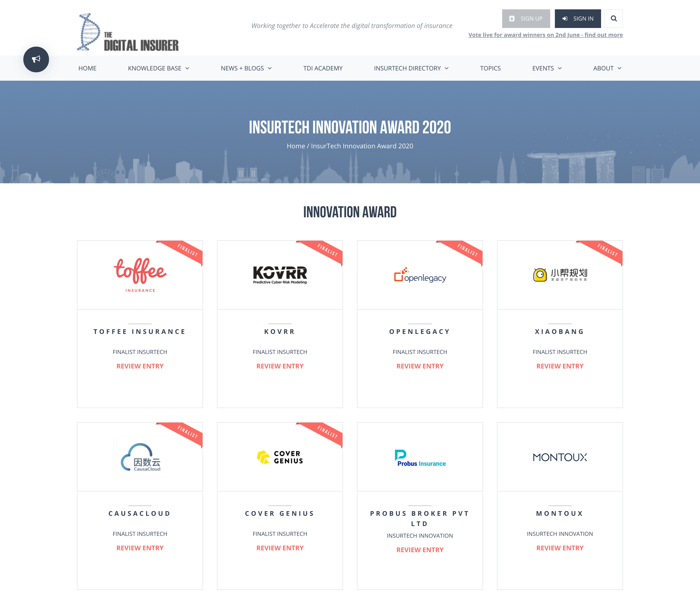Click the Cover Genius logo image
Image resolution: width=700 pixels, height=603 pixels.
click(x=280, y=457)
